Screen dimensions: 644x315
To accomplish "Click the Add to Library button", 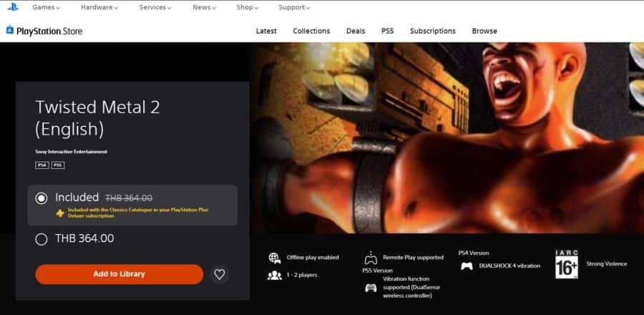I will tap(119, 274).
